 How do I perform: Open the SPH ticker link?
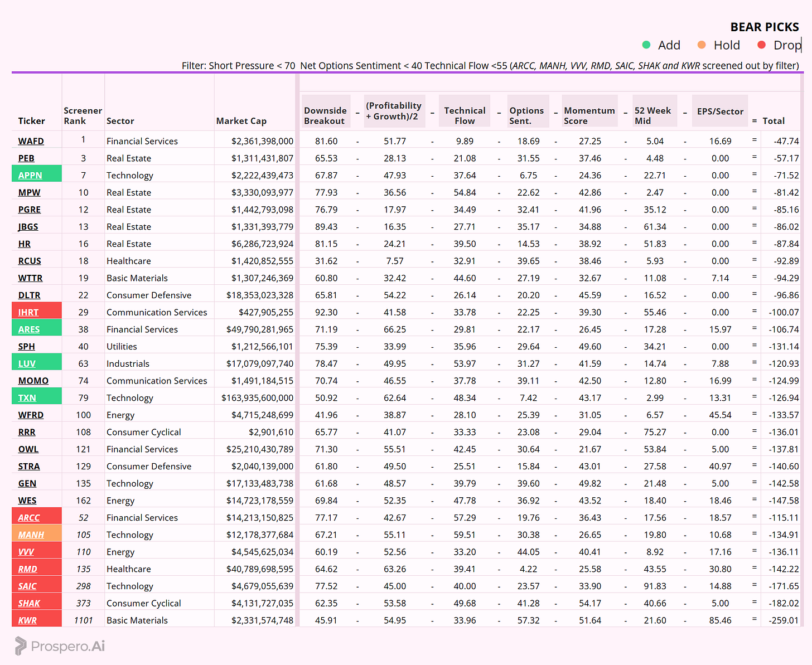pyautogui.click(x=26, y=347)
